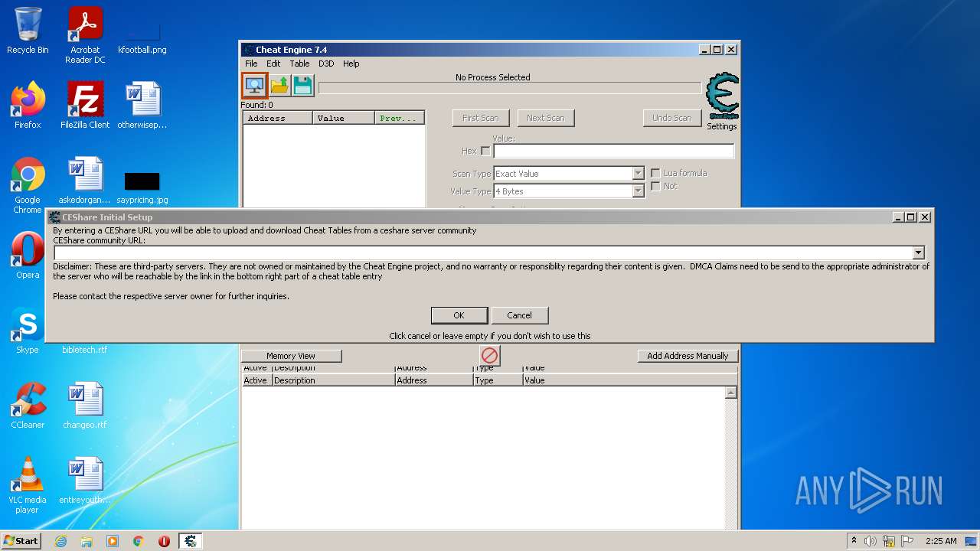Image resolution: width=980 pixels, height=551 pixels.
Task: Open Recycle Bin desktop icon
Action: [x=28, y=31]
